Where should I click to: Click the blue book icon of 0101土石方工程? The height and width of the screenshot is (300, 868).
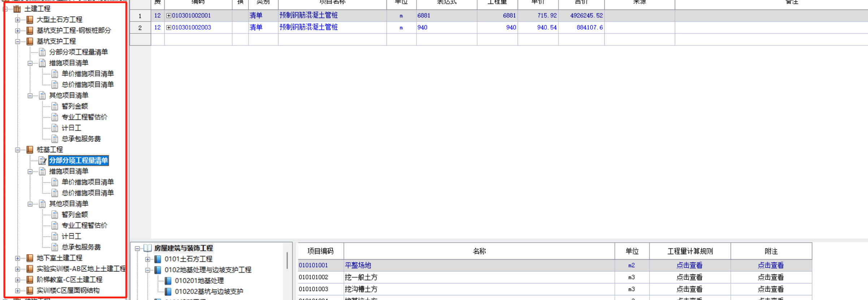tap(158, 259)
